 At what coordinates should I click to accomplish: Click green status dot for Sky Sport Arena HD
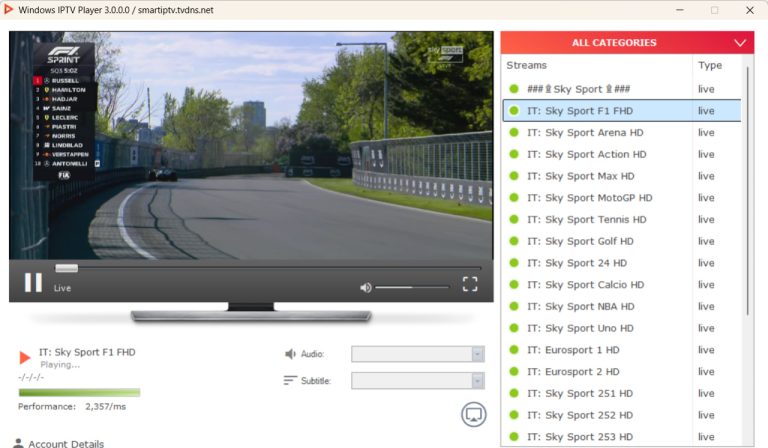pyautogui.click(x=514, y=132)
